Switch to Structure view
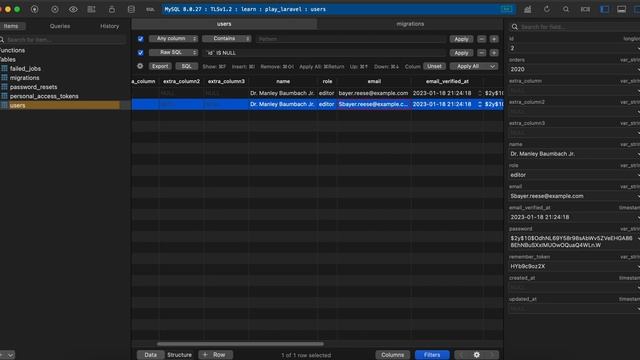 coord(179,355)
